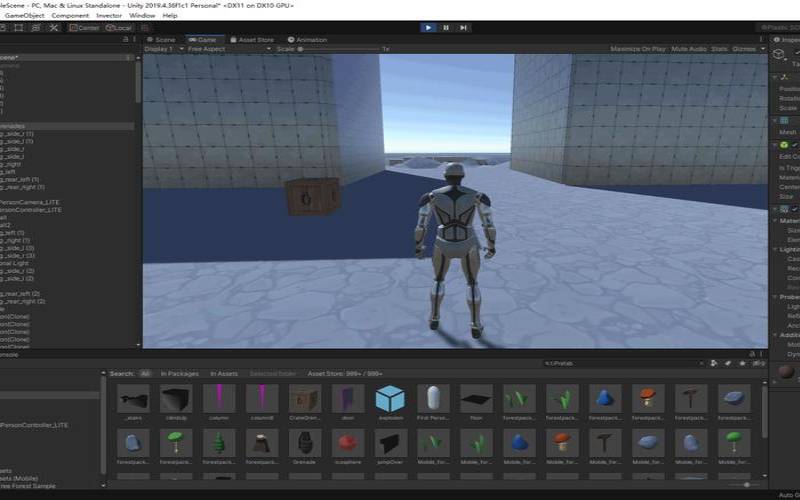Screen dimensions: 800x500
Task: Switch to the Asset Store tab
Action: 252,39
